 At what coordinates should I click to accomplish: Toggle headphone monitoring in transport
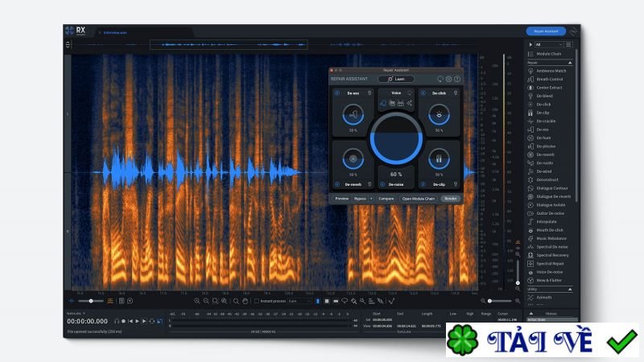(117, 321)
